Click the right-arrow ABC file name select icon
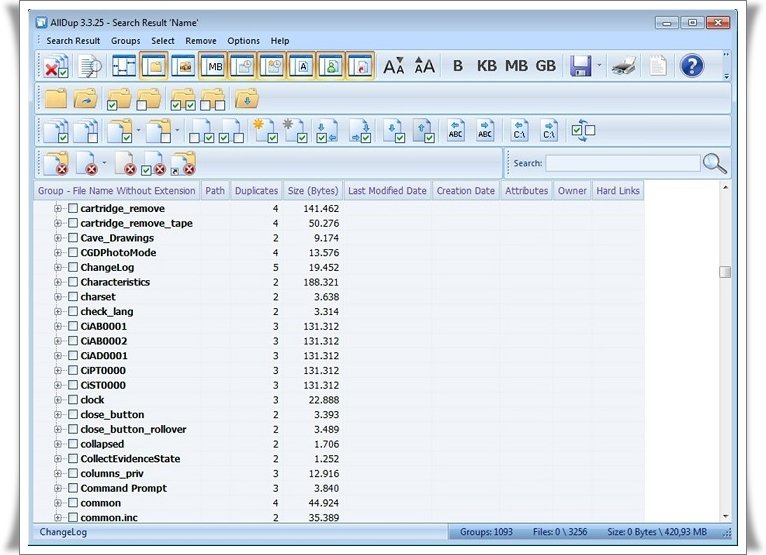 485,131
